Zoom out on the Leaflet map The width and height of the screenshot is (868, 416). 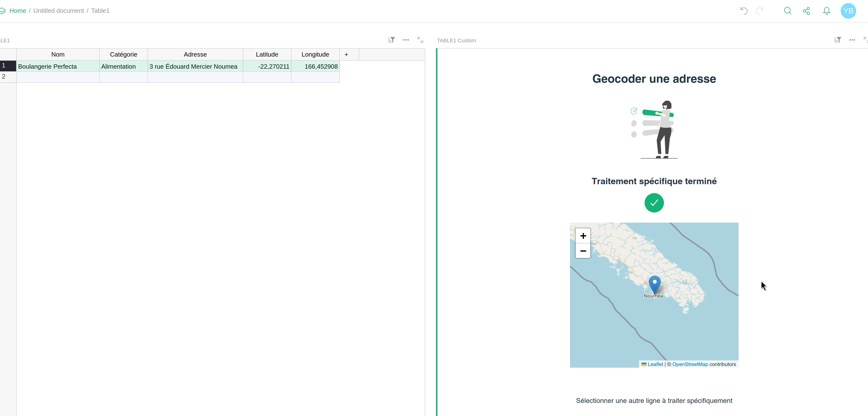coord(583,251)
